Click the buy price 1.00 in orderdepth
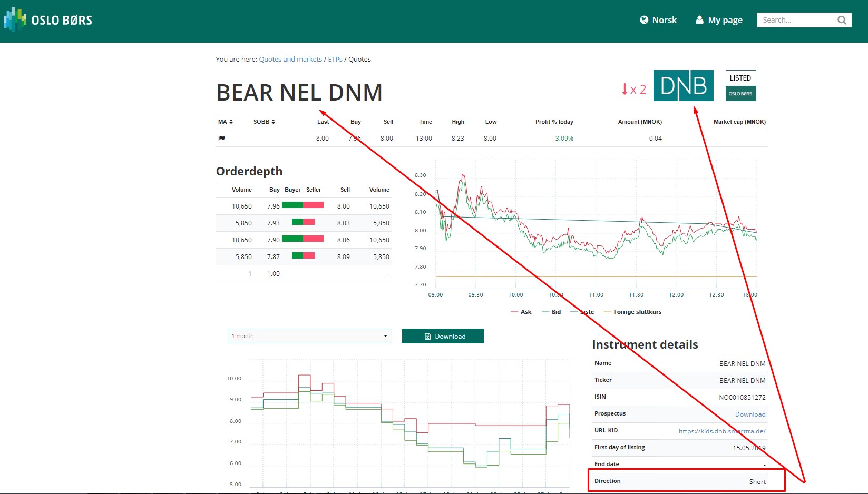The width and height of the screenshot is (868, 494). pos(274,274)
